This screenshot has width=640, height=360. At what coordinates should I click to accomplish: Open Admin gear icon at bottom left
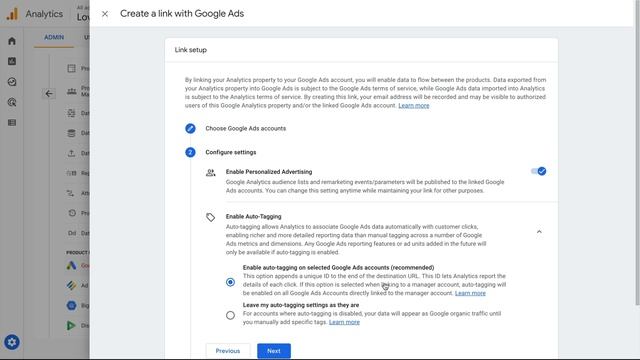[12, 342]
